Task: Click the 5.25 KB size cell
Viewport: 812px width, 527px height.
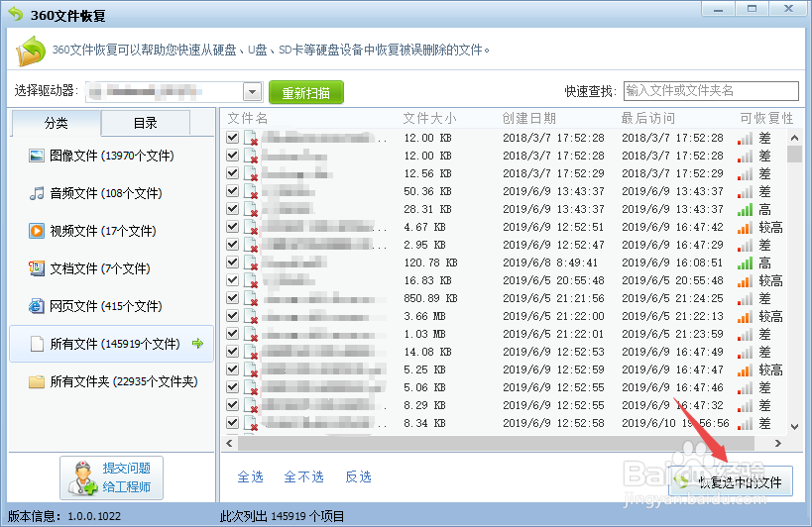Action: click(424, 369)
